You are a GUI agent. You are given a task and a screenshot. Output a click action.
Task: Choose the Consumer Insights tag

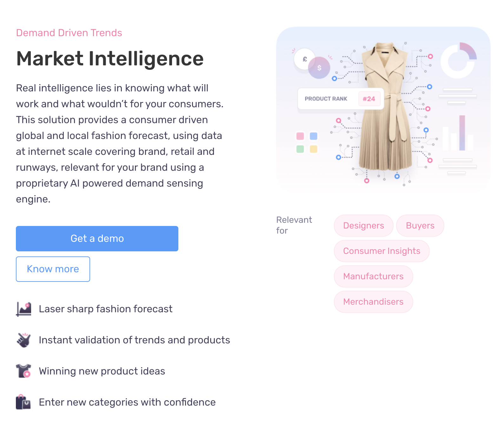pos(382,251)
